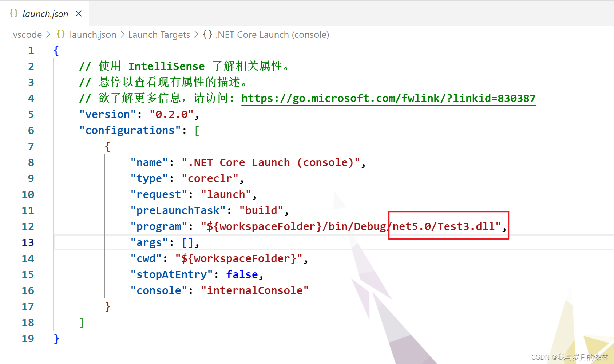
Task: Open the .NET Core Launch (console) breadcrumb dropdown
Action: pyautogui.click(x=272, y=34)
